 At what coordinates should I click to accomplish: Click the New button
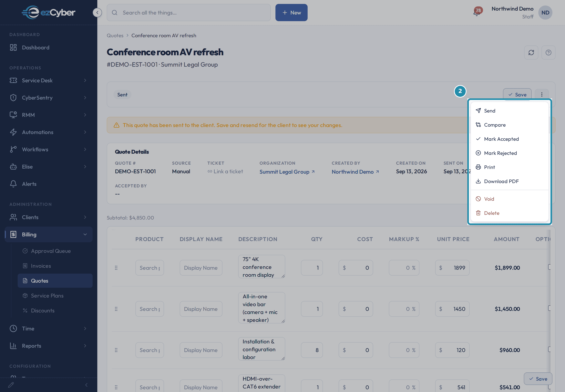point(291,13)
